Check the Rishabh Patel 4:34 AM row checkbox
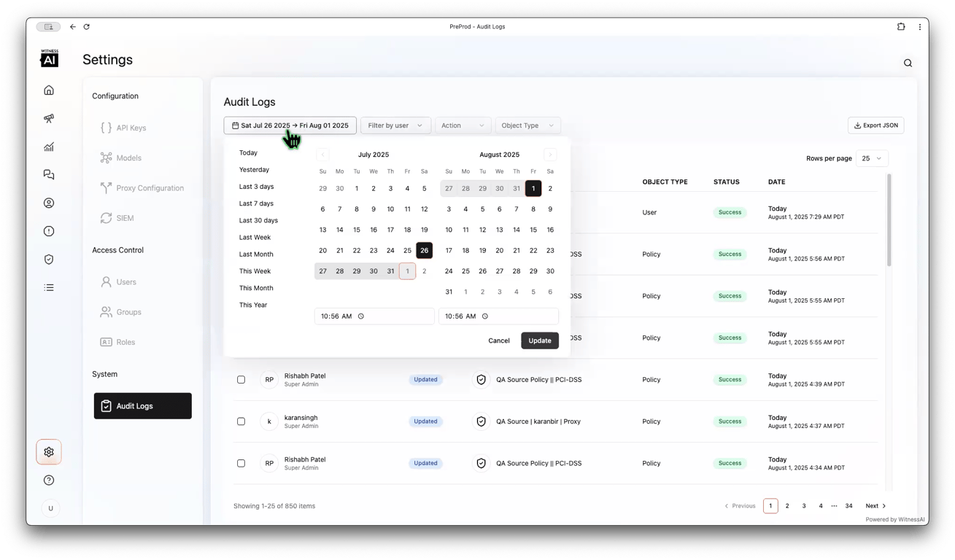 pos(241,464)
